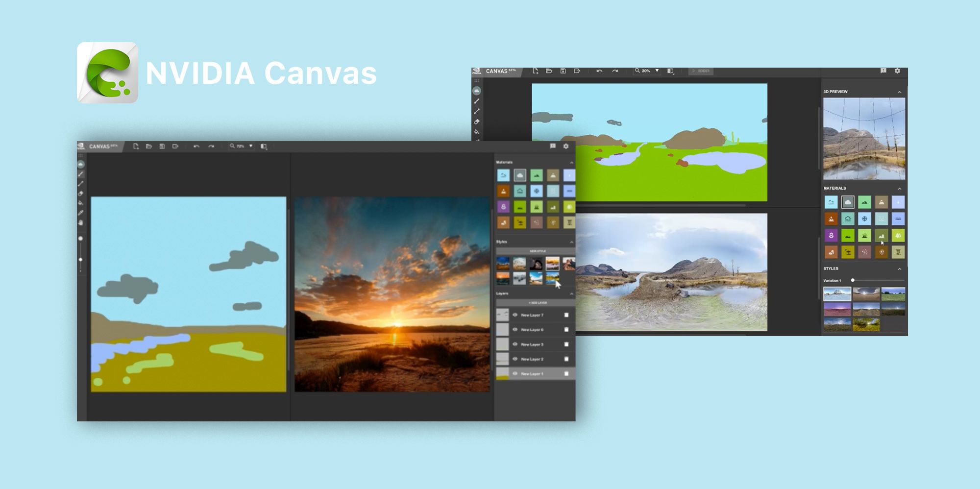Image resolution: width=980 pixels, height=489 pixels.
Task: Redo the action in the front window
Action: point(211,146)
